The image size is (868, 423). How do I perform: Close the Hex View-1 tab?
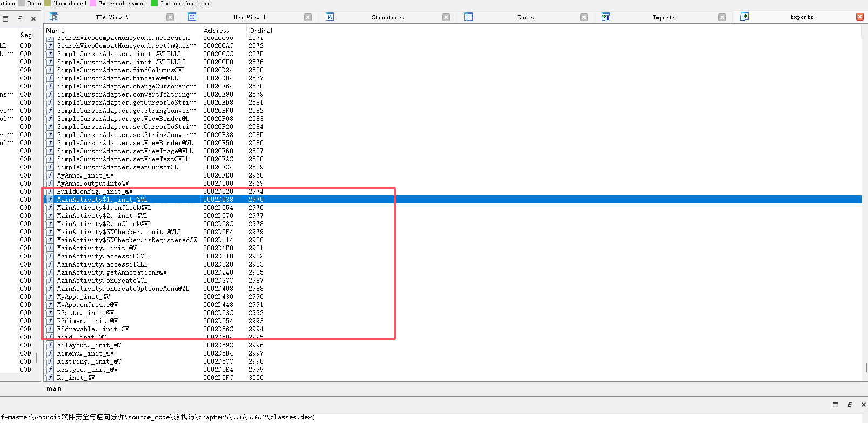tap(308, 17)
